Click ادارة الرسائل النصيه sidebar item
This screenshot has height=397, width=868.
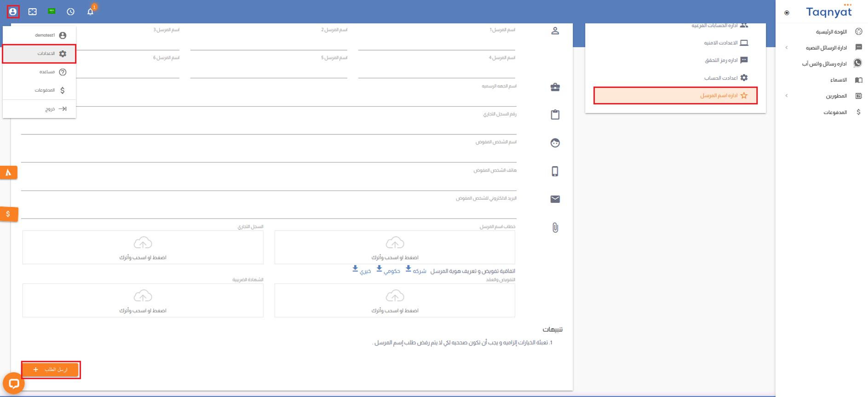[826, 48]
